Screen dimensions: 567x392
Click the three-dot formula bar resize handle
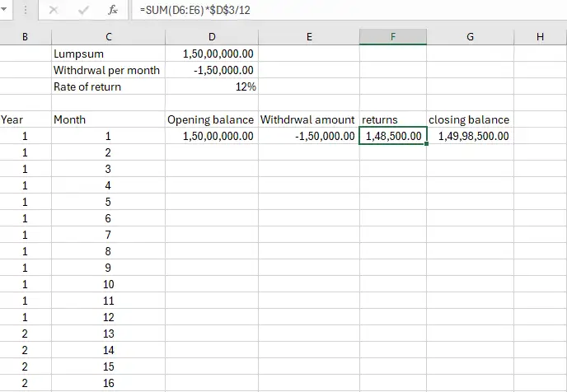(x=25, y=11)
